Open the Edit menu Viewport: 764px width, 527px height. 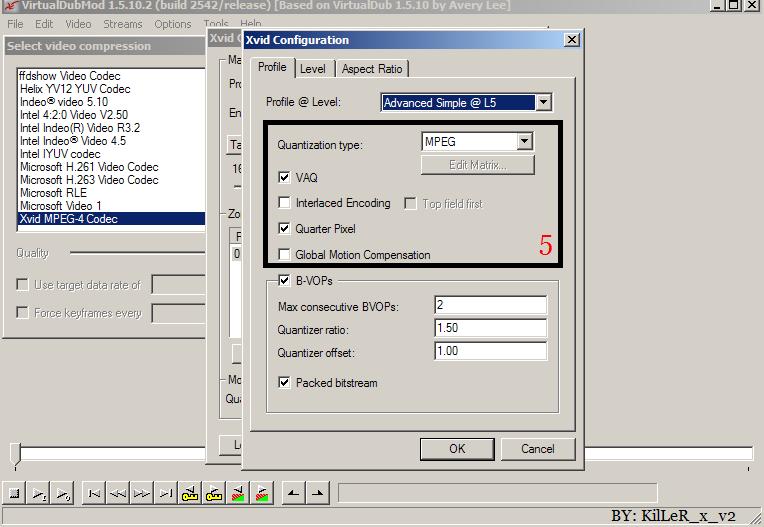click(x=44, y=24)
